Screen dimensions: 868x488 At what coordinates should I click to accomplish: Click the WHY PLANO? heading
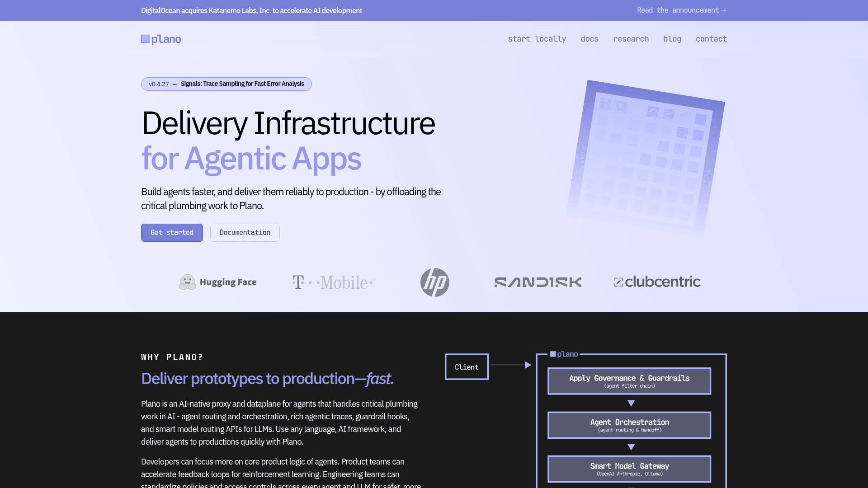172,357
